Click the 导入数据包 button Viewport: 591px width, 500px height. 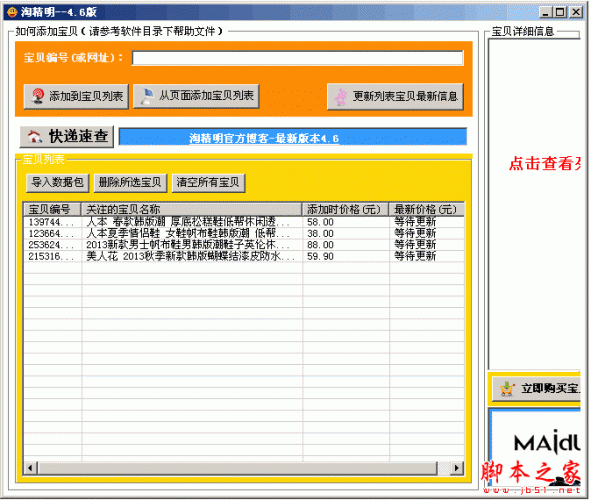click(x=58, y=183)
